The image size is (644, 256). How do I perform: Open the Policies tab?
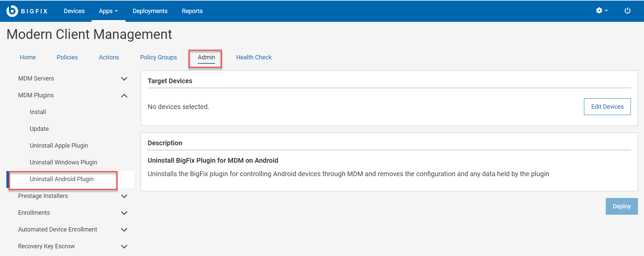[67, 57]
